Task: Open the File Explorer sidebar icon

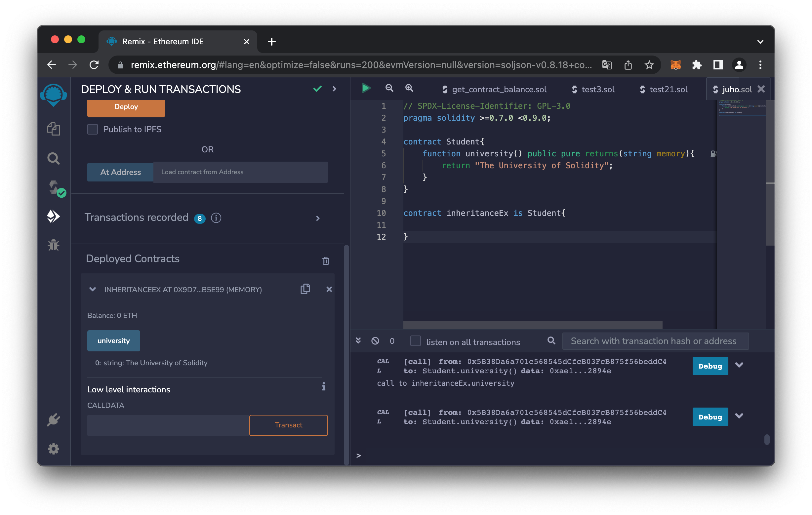Action: (53, 129)
